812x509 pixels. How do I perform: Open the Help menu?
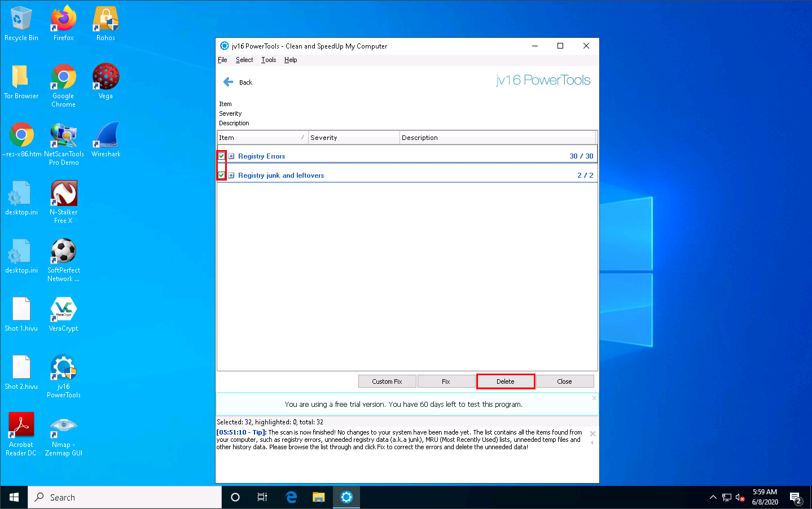click(x=291, y=60)
